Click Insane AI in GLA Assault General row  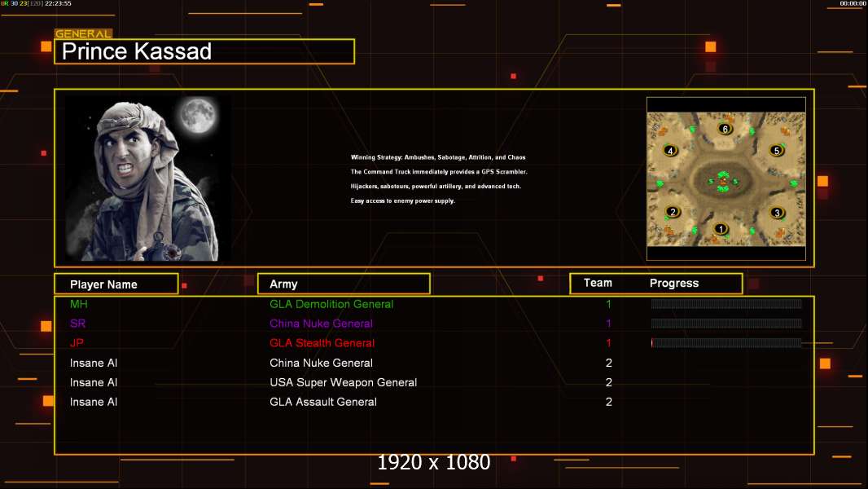point(94,402)
